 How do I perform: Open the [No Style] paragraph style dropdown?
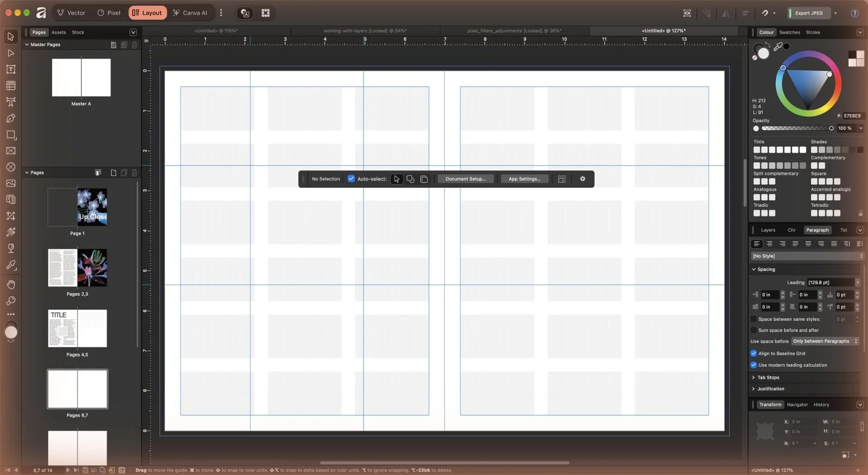coord(807,256)
